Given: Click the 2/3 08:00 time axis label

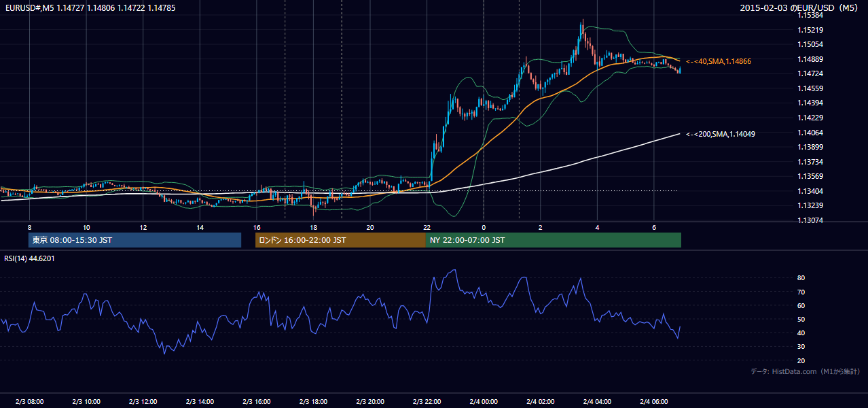Looking at the screenshot, I should (x=29, y=401).
